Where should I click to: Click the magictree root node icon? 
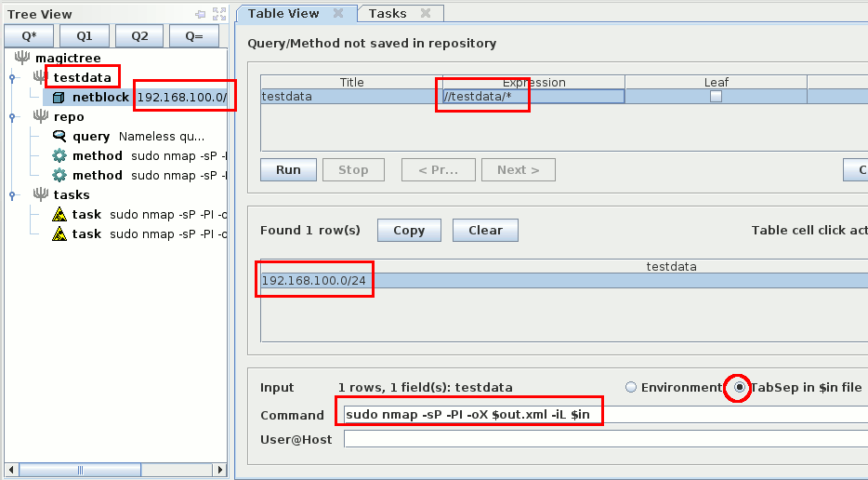(22, 59)
